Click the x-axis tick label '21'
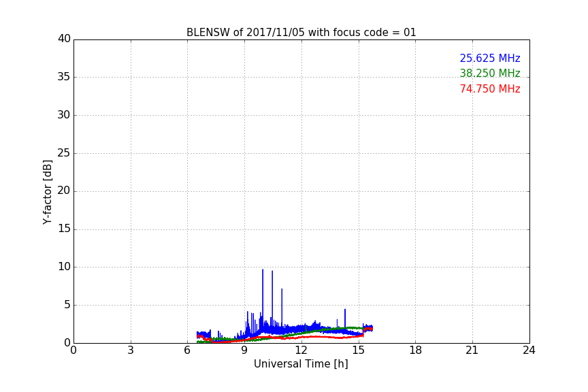This screenshot has height=392, width=588. (x=472, y=350)
